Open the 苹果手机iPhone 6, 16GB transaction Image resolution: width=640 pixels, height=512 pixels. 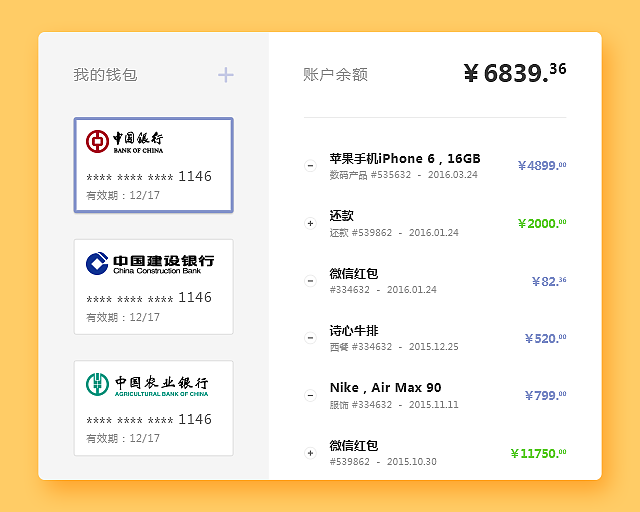pos(405,158)
